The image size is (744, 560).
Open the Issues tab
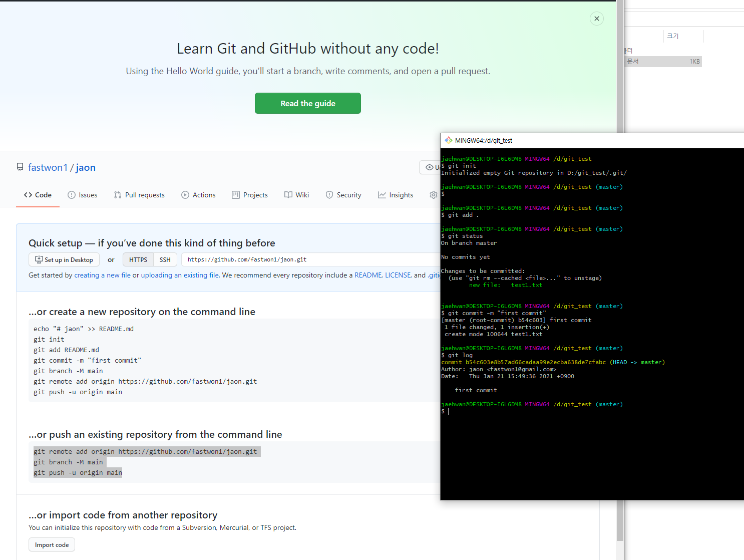[x=83, y=195]
